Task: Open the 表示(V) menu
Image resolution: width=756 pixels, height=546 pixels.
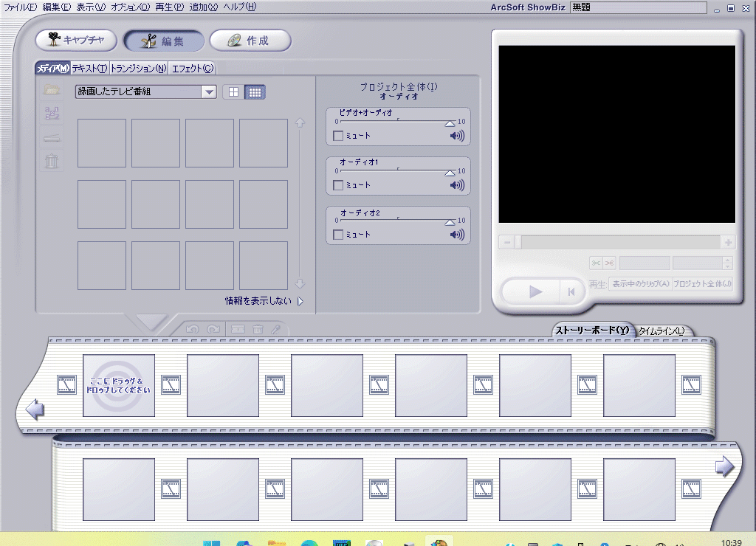Action: 91,7
